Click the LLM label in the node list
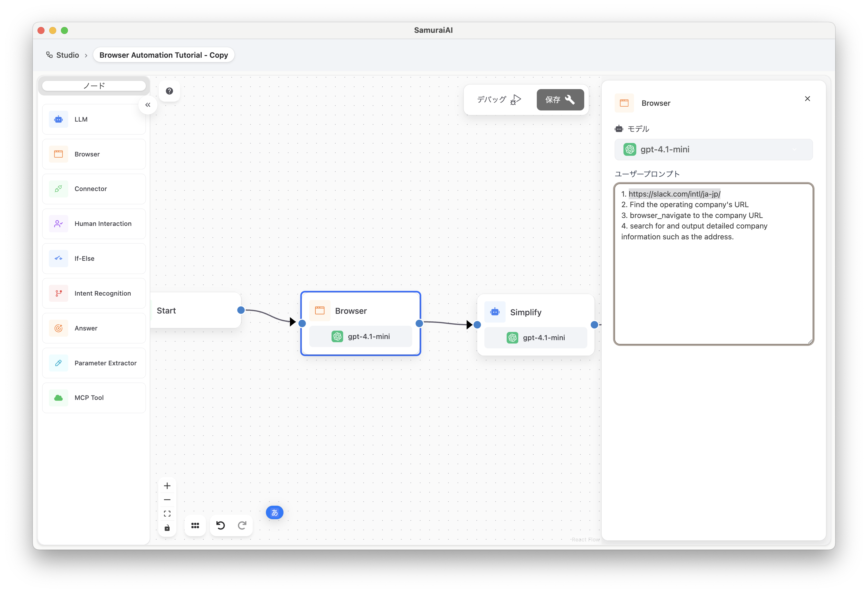The width and height of the screenshot is (868, 593). pos(81,120)
